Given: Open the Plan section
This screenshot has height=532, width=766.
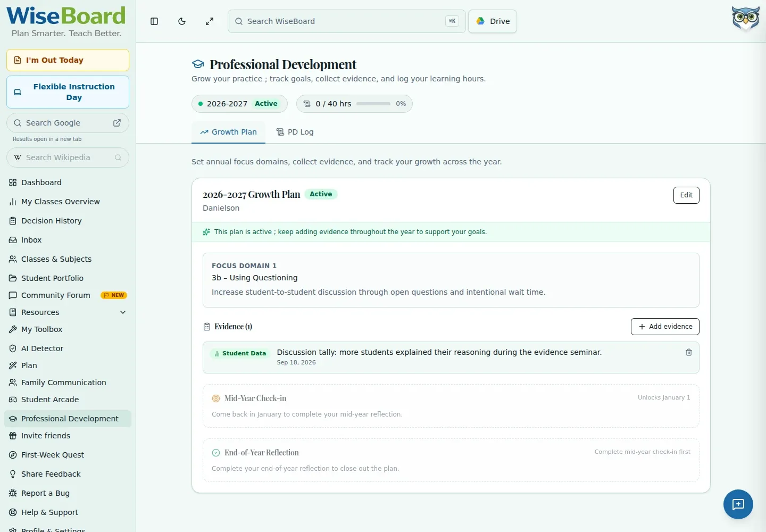Looking at the screenshot, I should coord(68,365).
